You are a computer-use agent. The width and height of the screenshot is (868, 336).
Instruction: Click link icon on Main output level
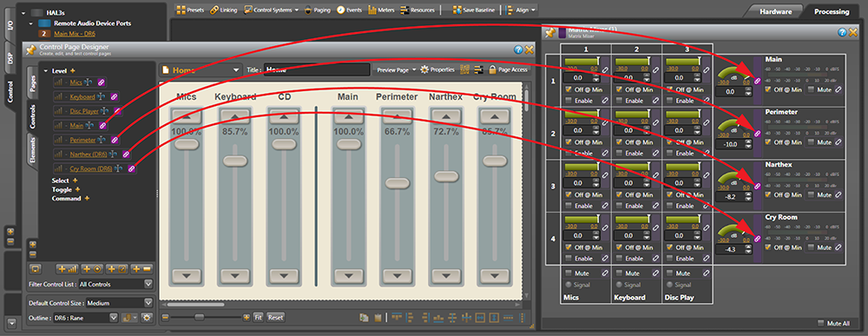758,80
